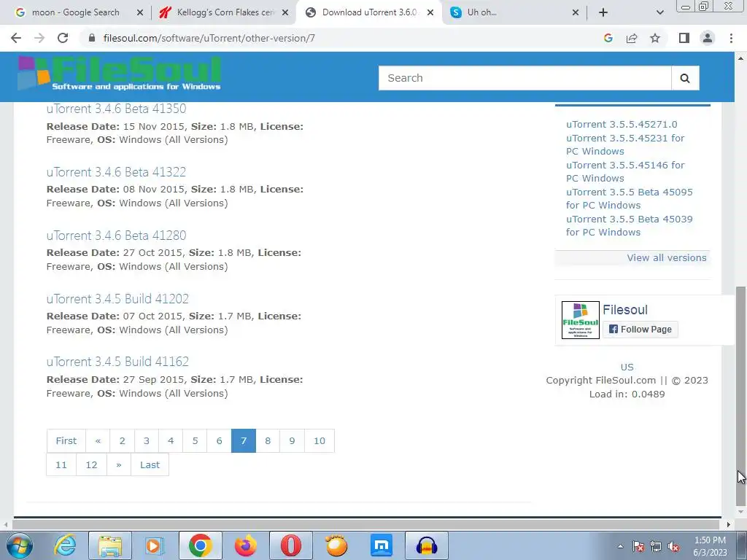This screenshot has height=560, width=747.
Task: Click the Google icon in address bar
Action: click(x=608, y=38)
